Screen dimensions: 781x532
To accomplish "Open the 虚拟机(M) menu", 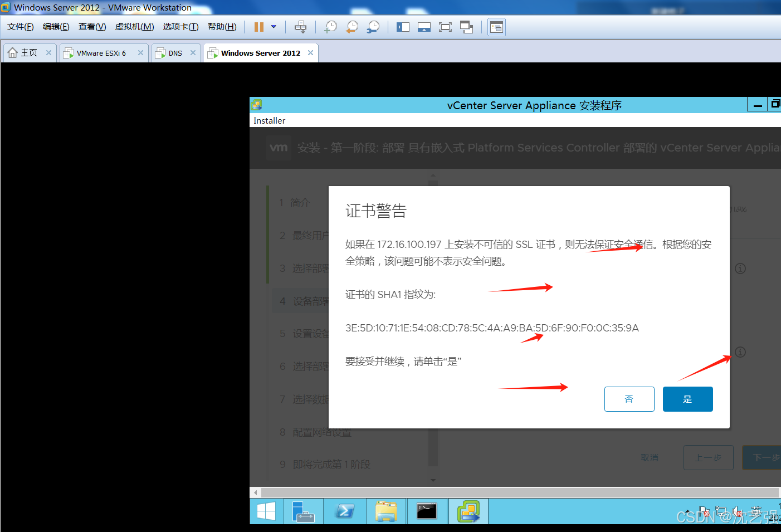I will (x=135, y=27).
